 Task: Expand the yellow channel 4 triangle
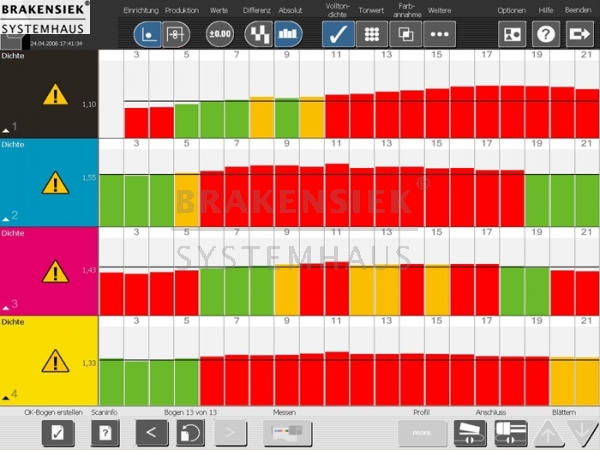pos(6,398)
